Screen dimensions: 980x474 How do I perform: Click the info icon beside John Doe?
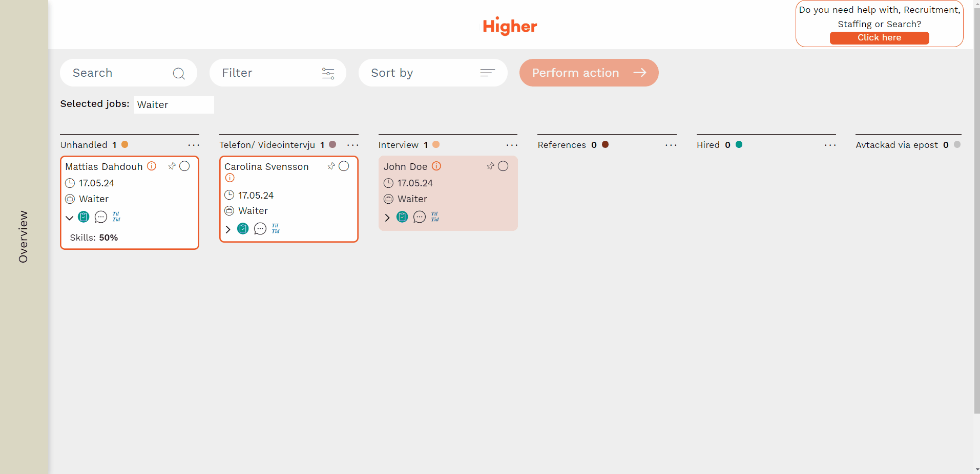point(436,166)
